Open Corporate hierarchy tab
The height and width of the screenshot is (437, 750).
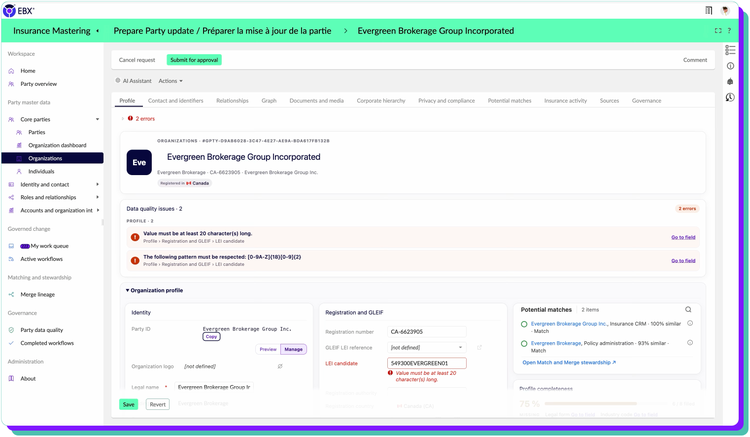[x=381, y=101]
